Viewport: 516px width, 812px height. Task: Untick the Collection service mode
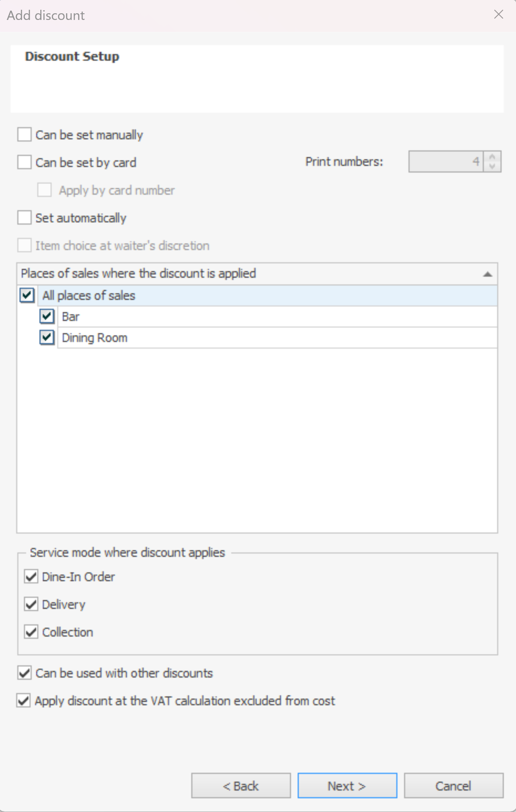point(31,632)
